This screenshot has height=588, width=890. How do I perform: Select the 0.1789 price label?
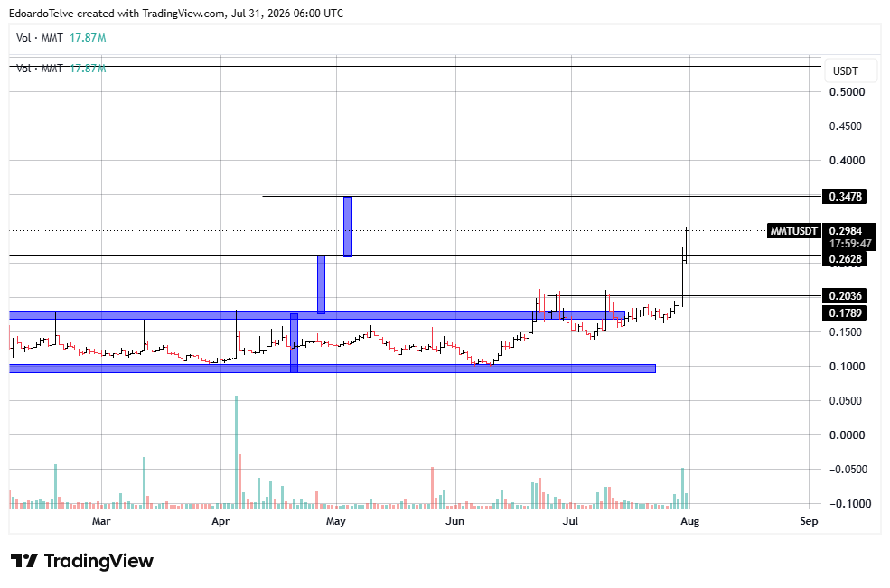(845, 313)
